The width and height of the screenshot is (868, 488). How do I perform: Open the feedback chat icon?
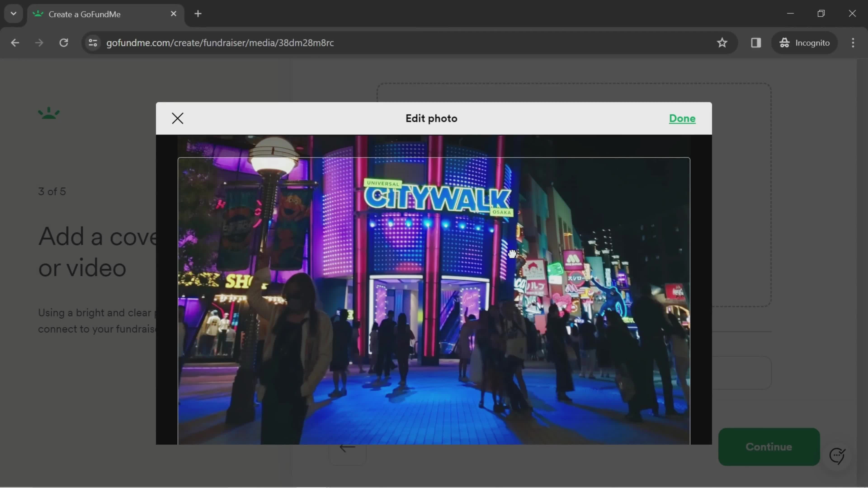[837, 456]
